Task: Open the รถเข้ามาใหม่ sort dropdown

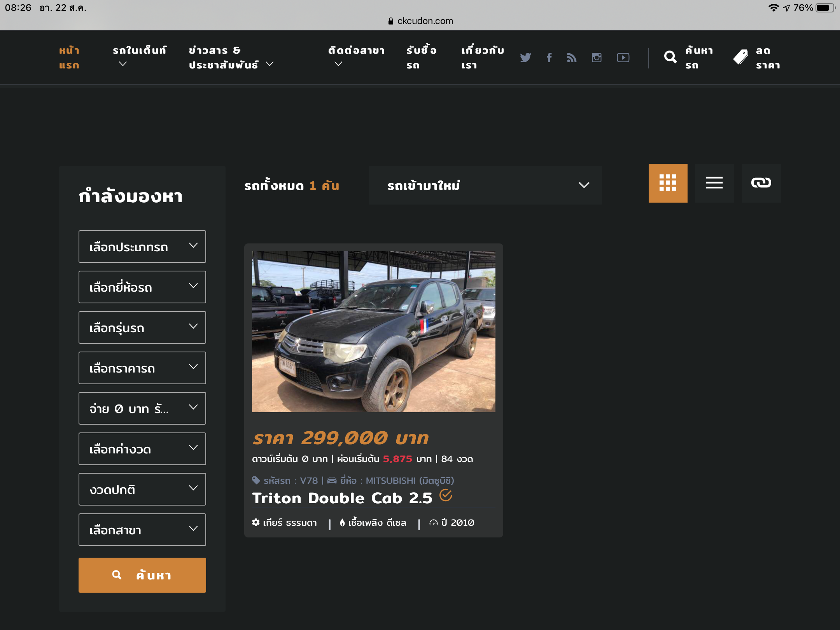Action: pos(485,185)
